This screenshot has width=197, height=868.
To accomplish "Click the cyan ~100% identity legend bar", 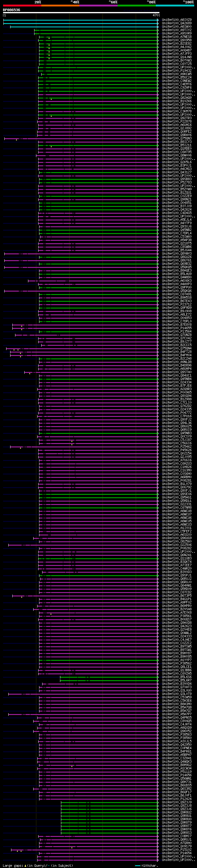I will tap(175, 6).
